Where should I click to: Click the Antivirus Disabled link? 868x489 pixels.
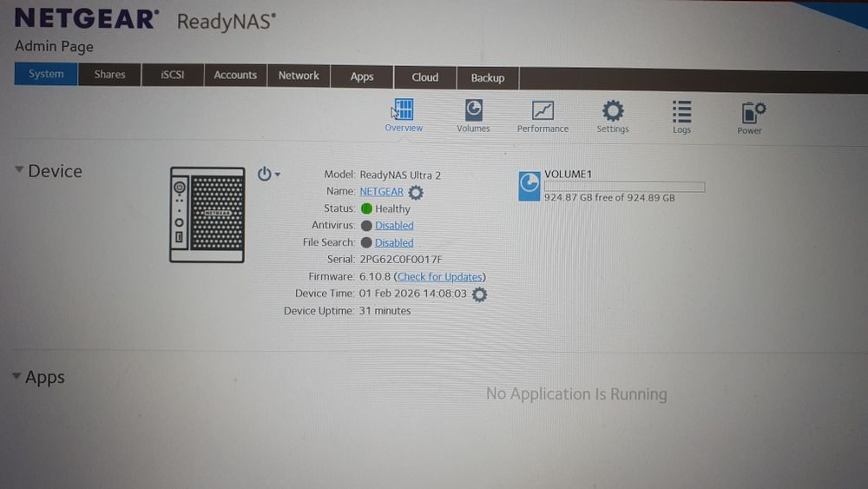394,226
